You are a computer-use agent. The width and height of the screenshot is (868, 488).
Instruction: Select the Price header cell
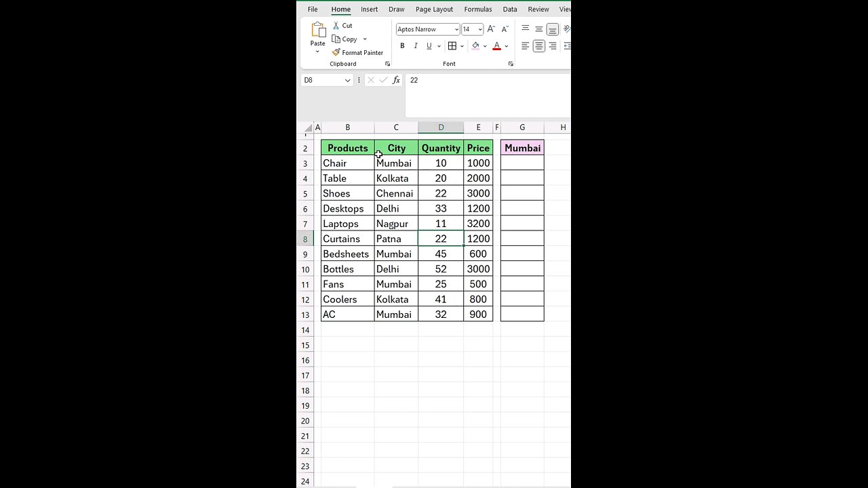478,148
